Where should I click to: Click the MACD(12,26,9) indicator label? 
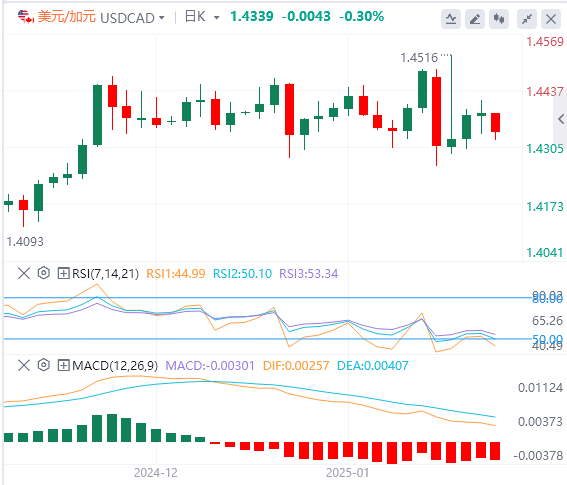(115, 366)
